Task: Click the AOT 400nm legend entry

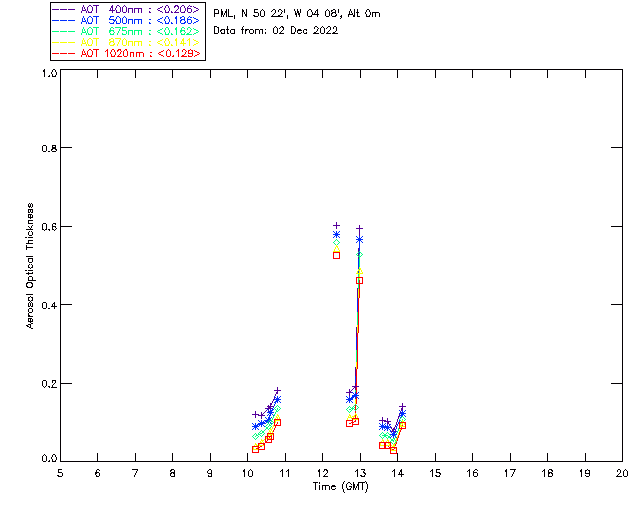Action: (126, 9)
